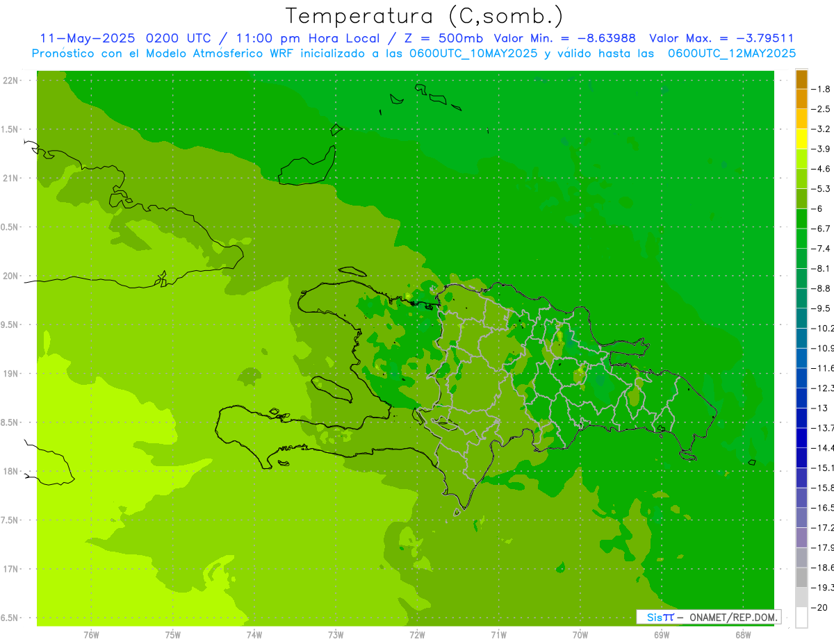The width and height of the screenshot is (834, 644).
Task: Click the '20N' latitude axis label
Action: (x=11, y=276)
